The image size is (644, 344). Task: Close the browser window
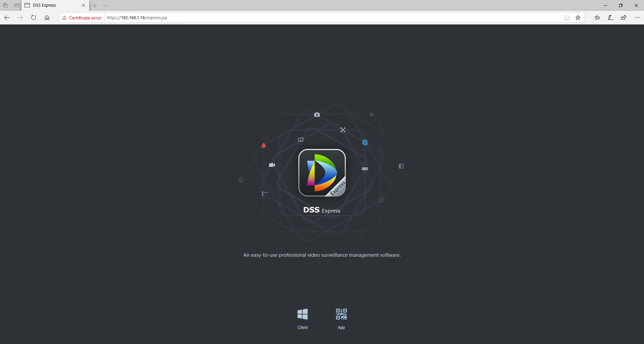[x=636, y=5]
